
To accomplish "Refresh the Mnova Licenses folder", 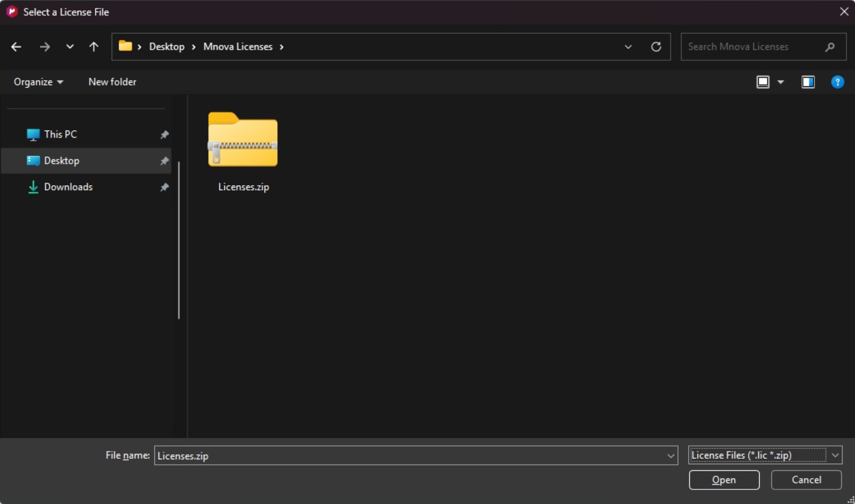I will click(x=656, y=47).
